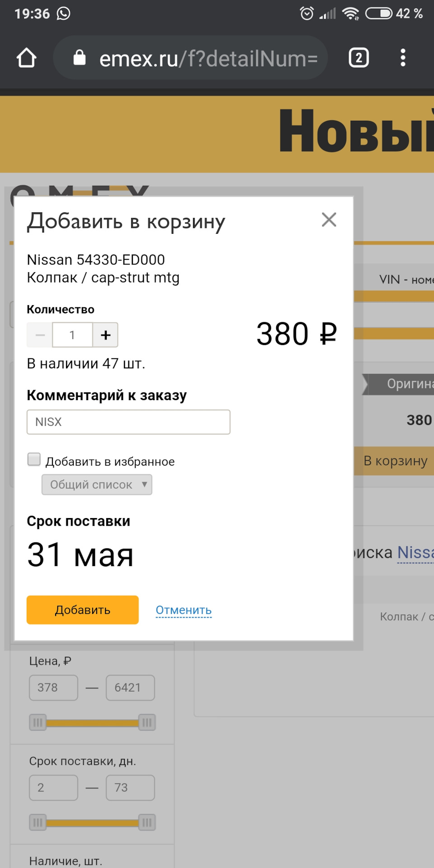The width and height of the screenshot is (434, 868).
Task: Tap the battery indicator showing 42 %
Action: click(394, 14)
